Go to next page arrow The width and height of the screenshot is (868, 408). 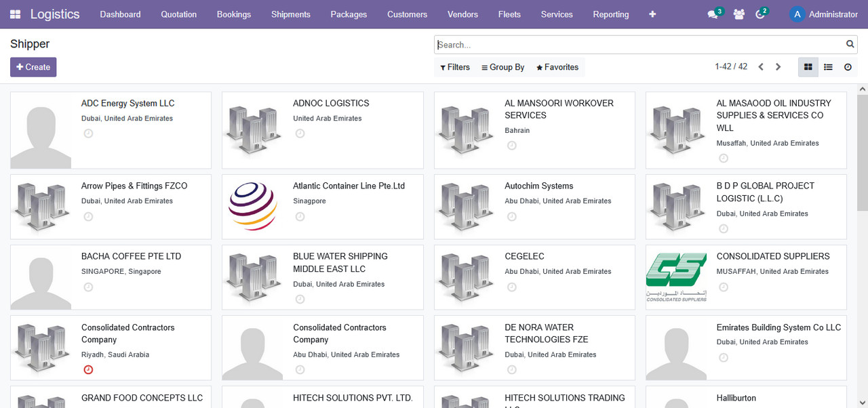[x=778, y=67]
